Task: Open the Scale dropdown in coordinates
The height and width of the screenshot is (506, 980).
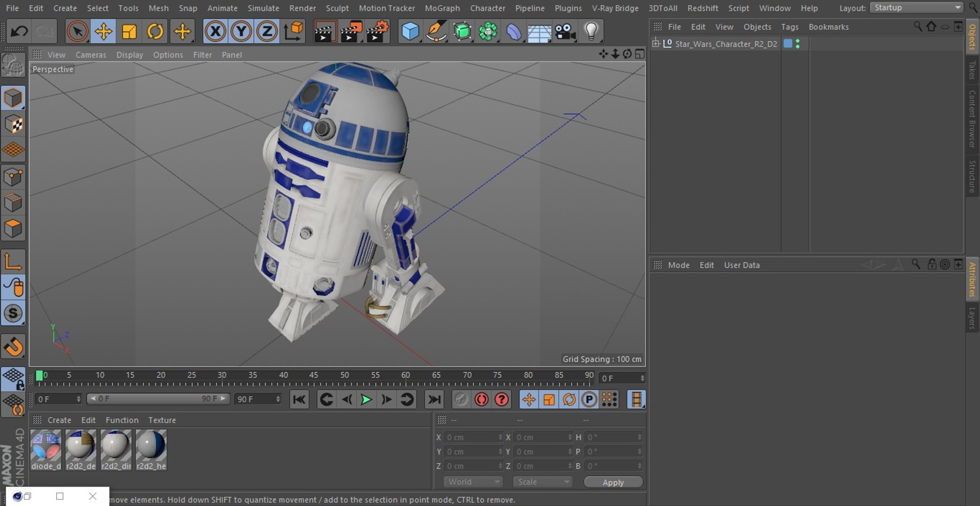Action: click(x=543, y=482)
